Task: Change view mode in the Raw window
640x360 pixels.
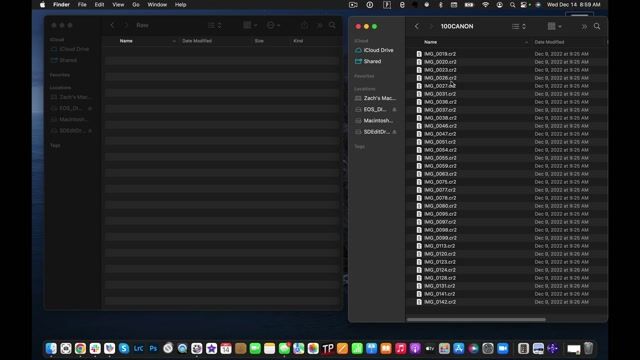Action: click(x=215, y=25)
